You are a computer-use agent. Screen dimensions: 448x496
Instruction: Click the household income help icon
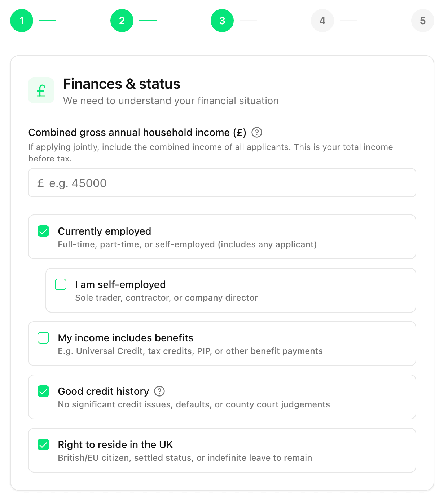(x=256, y=132)
